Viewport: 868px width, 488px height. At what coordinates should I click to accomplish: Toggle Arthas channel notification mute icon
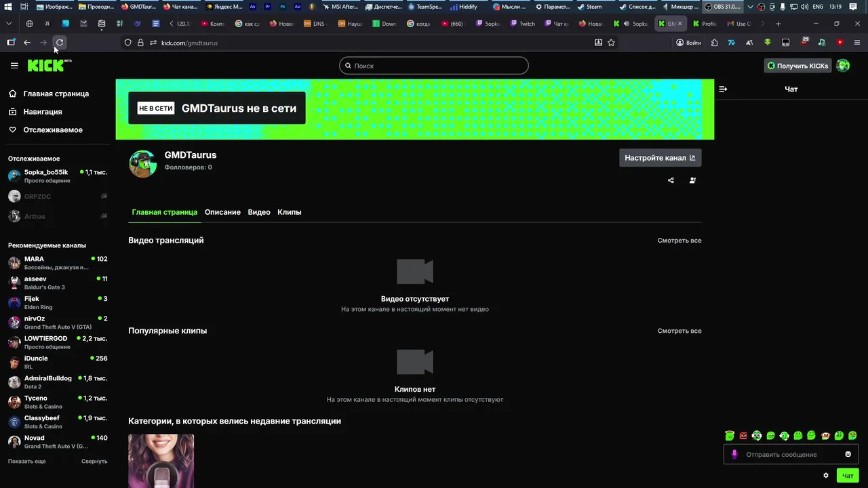[x=104, y=216]
